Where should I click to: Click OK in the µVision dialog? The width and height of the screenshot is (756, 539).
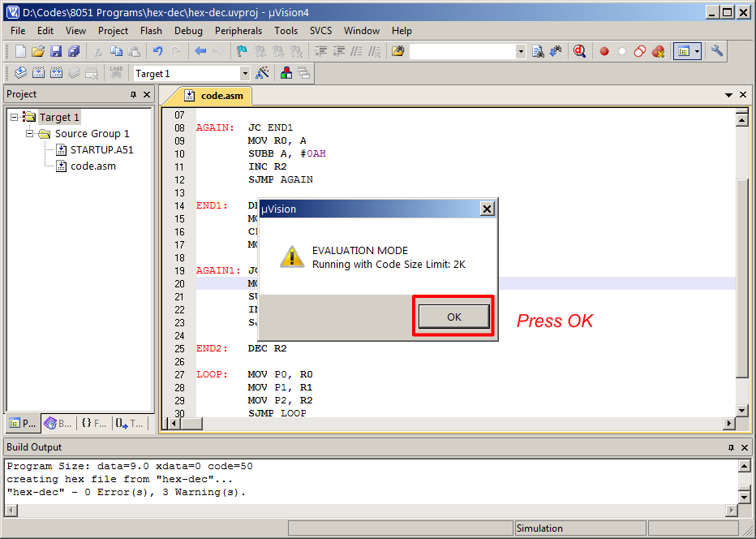(x=453, y=317)
